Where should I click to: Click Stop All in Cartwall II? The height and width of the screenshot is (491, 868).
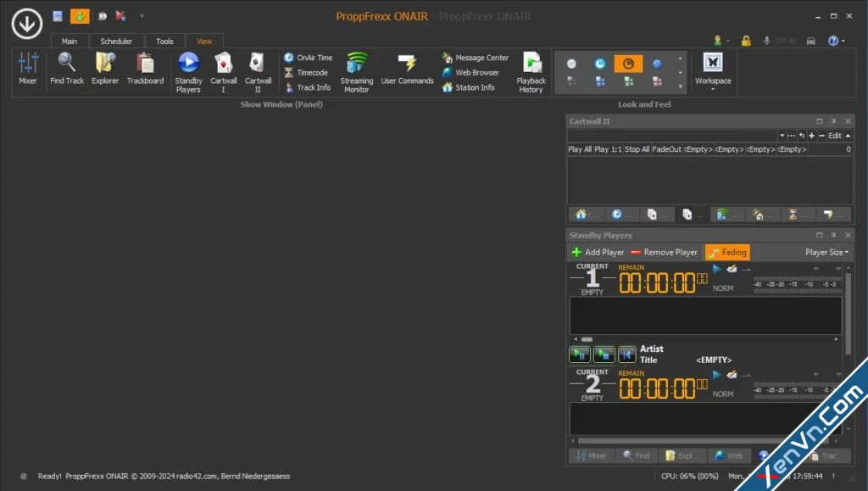(x=637, y=149)
